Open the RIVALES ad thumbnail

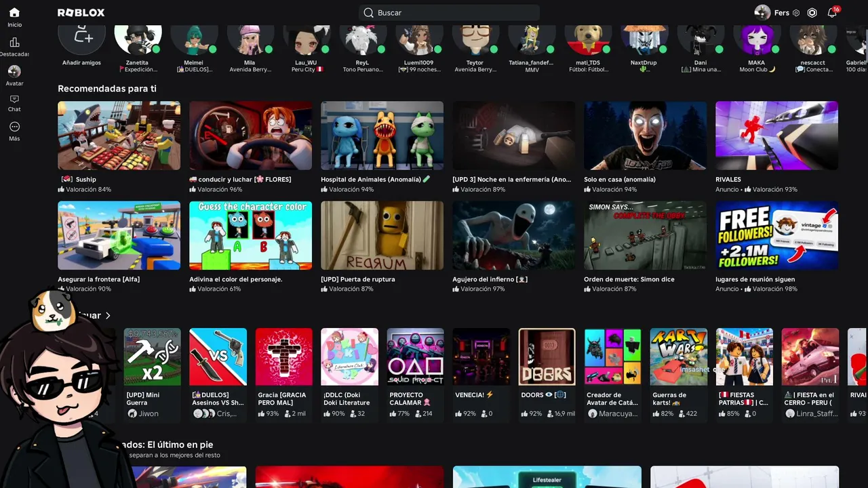pyautogui.click(x=776, y=136)
